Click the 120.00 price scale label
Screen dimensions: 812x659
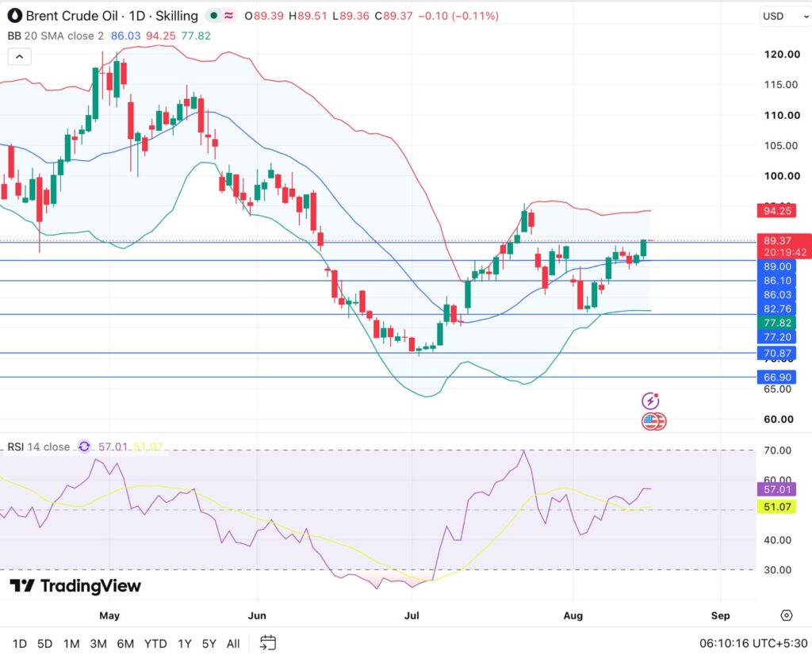point(782,55)
